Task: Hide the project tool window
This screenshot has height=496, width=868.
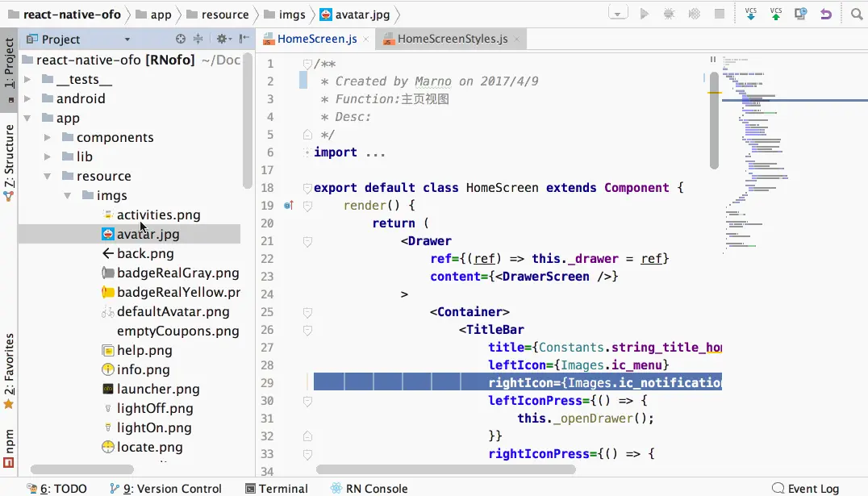Action: [244, 39]
